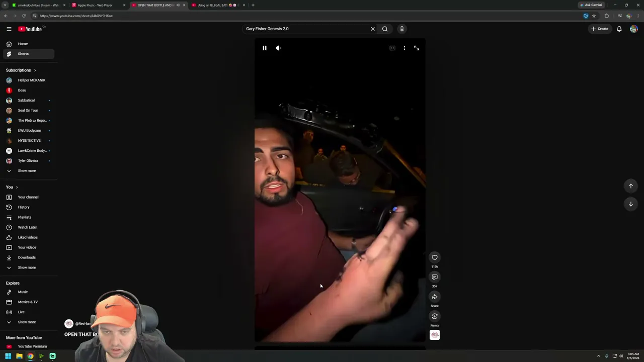This screenshot has height=362, width=644.
Task: Open the Windows Start menu
Action: [x=8, y=356]
